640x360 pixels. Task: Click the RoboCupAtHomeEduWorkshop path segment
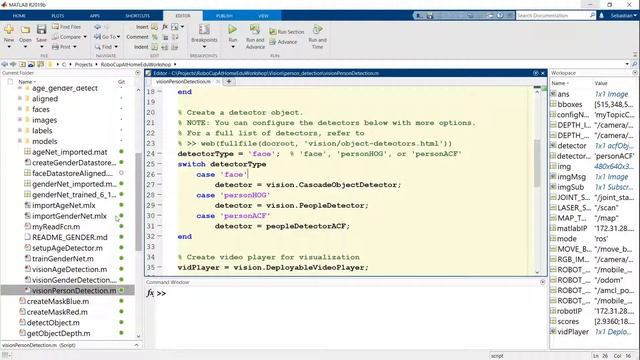(x=136, y=64)
